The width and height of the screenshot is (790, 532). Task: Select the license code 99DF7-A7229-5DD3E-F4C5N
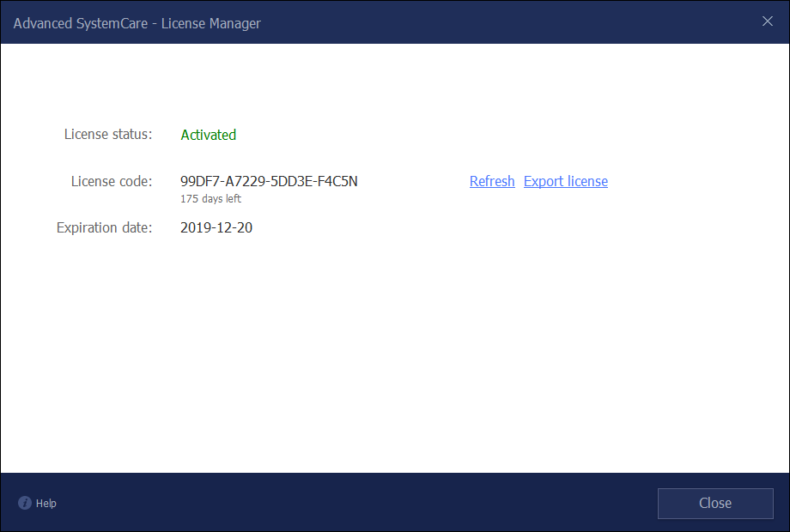(x=269, y=181)
